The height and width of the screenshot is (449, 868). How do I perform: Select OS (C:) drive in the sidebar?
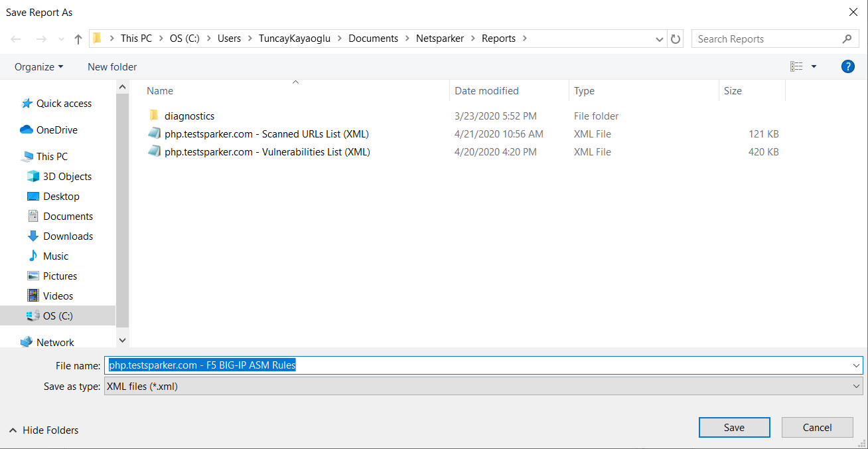pyautogui.click(x=58, y=315)
